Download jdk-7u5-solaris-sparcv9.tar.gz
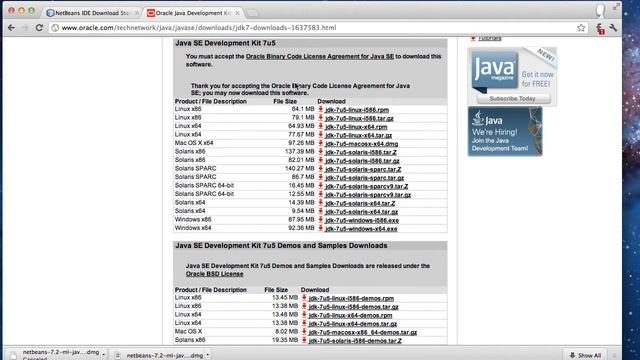640x360 pixels. tap(368, 195)
